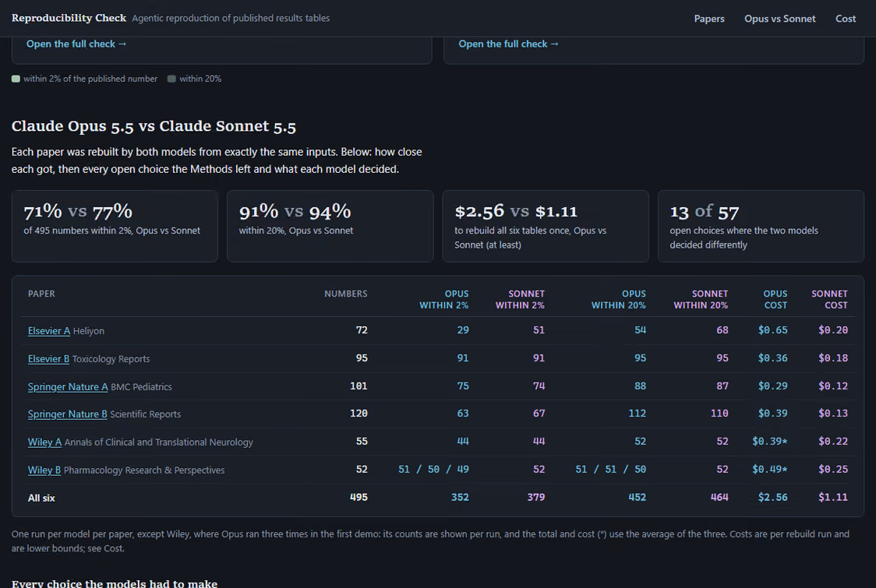This screenshot has height=588, width=876.
Task: Click the $0.65 Opus cost for Elsevier A
Action: pos(772,330)
